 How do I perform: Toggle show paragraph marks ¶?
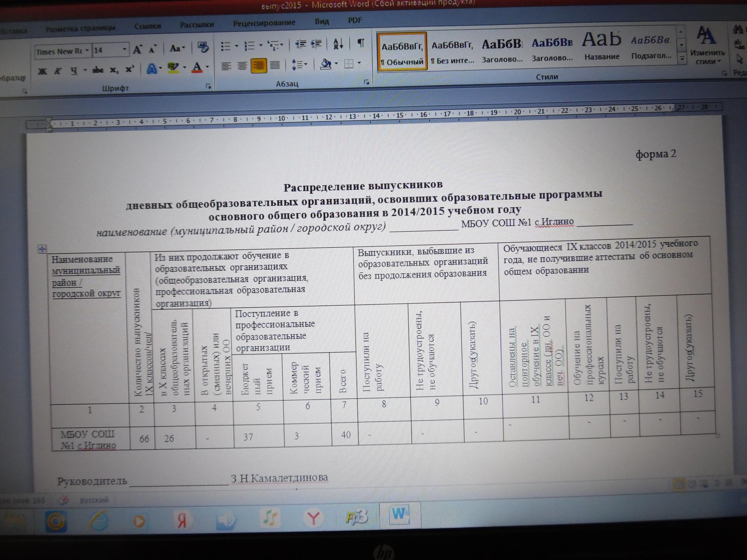(361, 43)
